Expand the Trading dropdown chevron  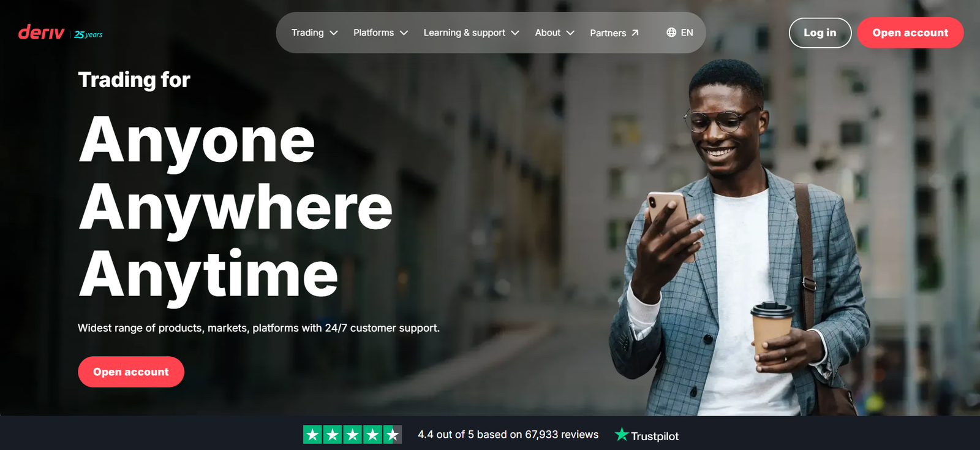click(x=334, y=33)
